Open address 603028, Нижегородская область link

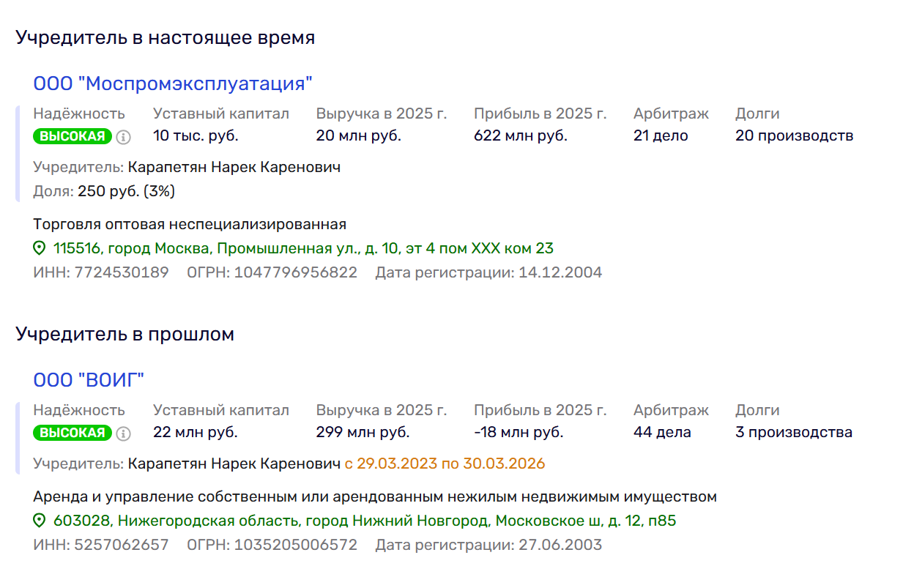pos(365,521)
